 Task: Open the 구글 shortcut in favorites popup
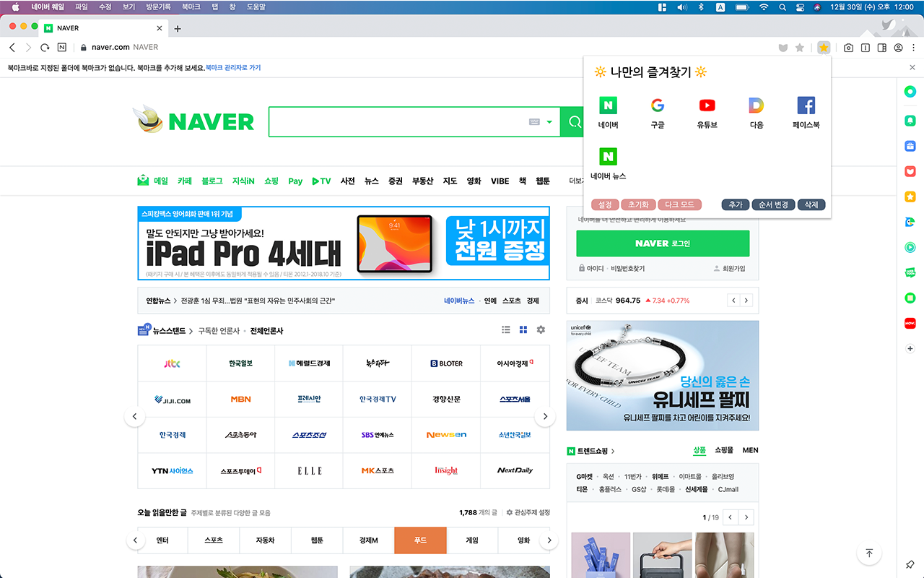coord(657,113)
